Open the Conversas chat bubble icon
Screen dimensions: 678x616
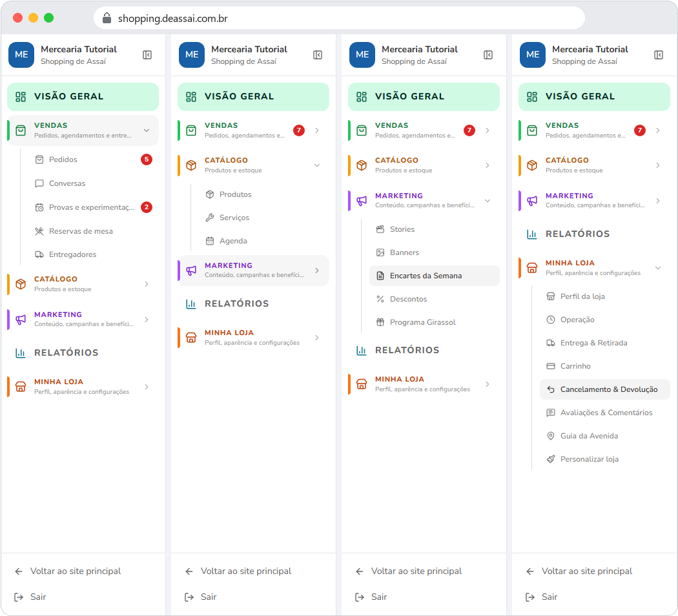(x=39, y=183)
